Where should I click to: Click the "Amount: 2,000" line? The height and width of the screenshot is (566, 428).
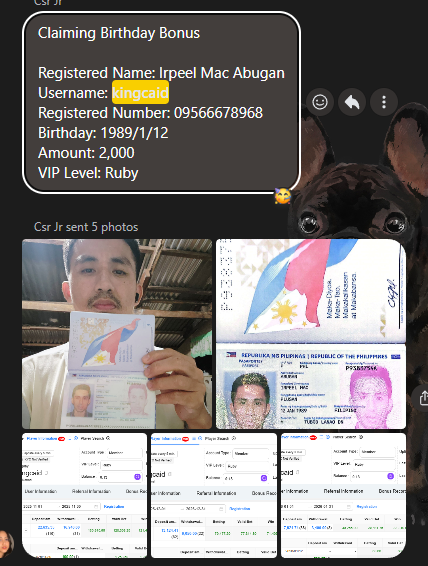(86, 153)
